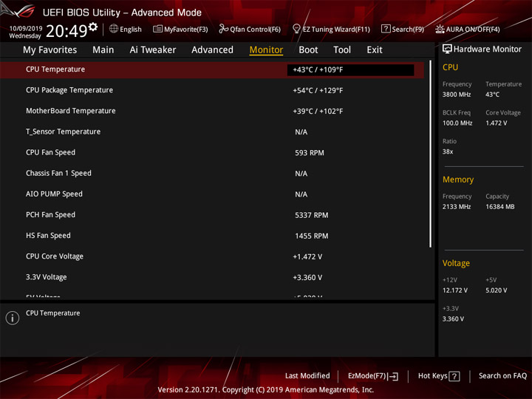Click the 593 RPM value
Image resolution: width=532 pixels, height=399 pixels.
(x=310, y=153)
